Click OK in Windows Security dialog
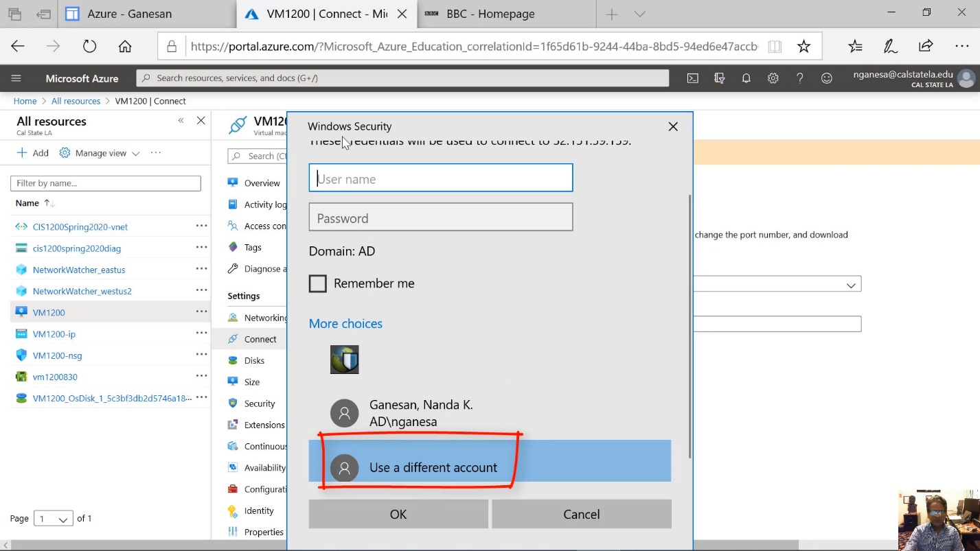Image resolution: width=980 pixels, height=551 pixels. click(398, 514)
